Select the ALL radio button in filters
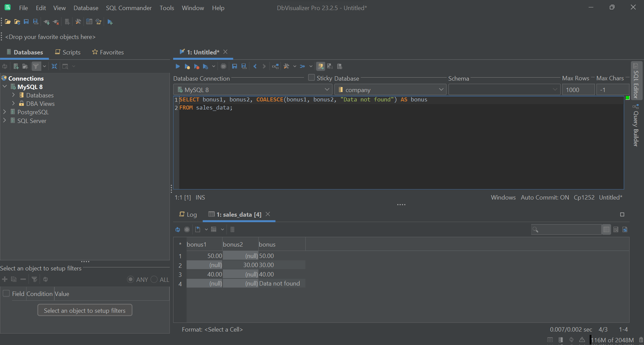The width and height of the screenshot is (644, 345). (154, 279)
